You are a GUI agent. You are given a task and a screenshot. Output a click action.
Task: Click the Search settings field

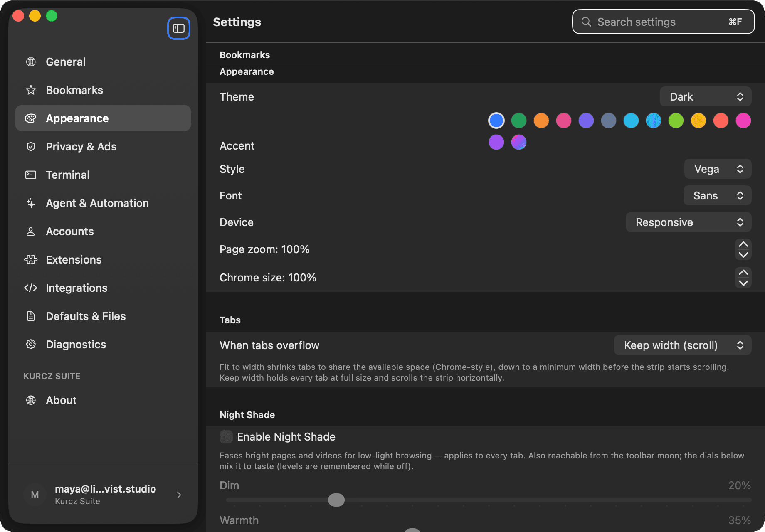[x=664, y=22]
